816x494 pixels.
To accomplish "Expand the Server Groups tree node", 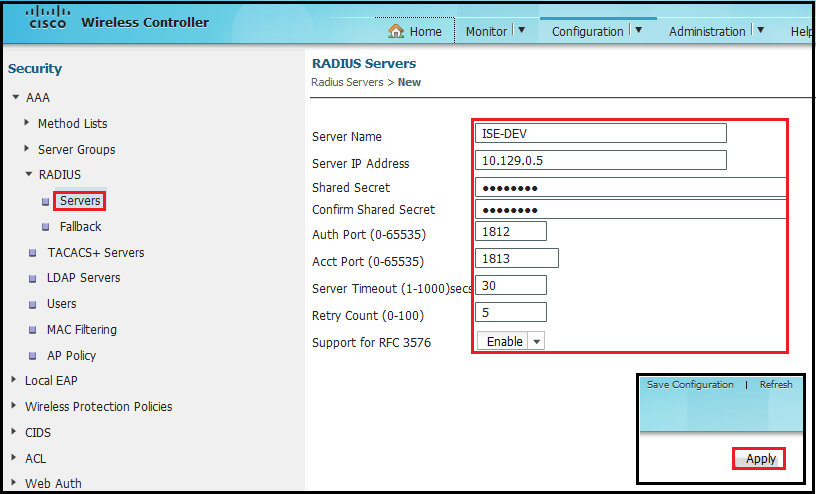I will click(27, 149).
